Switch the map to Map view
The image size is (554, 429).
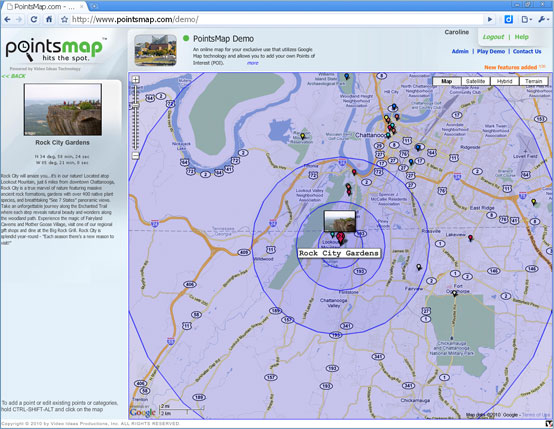click(x=447, y=81)
